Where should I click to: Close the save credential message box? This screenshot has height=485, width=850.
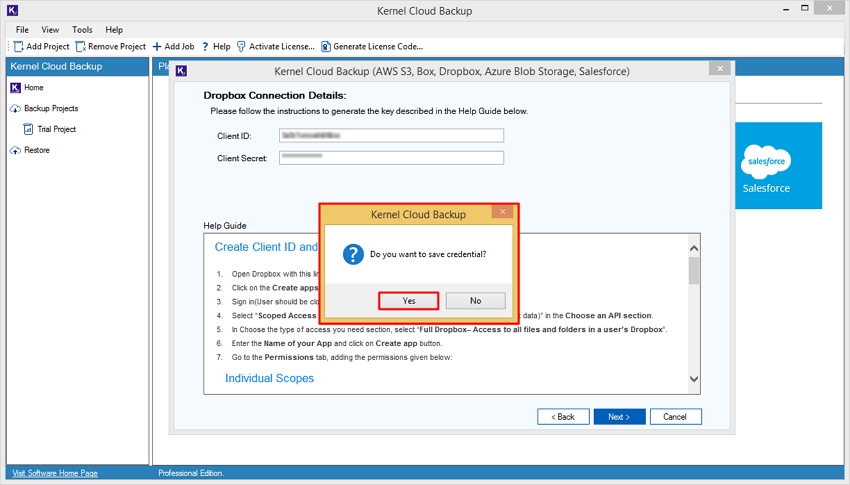point(503,212)
